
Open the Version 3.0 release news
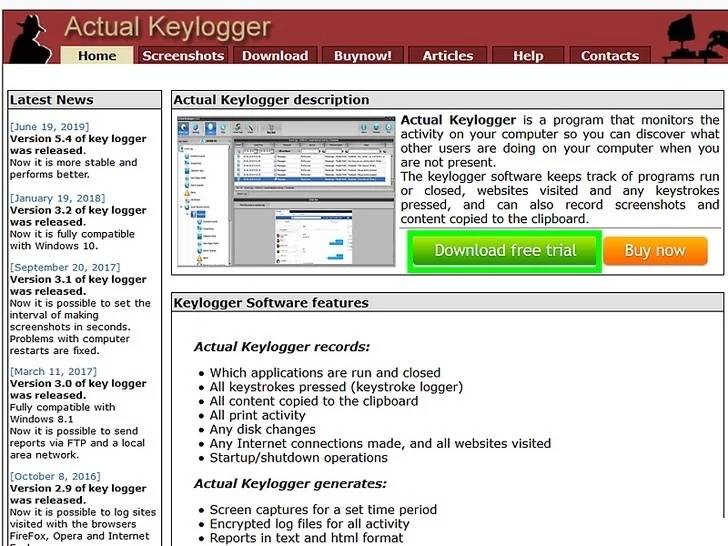pyautogui.click(x=78, y=389)
